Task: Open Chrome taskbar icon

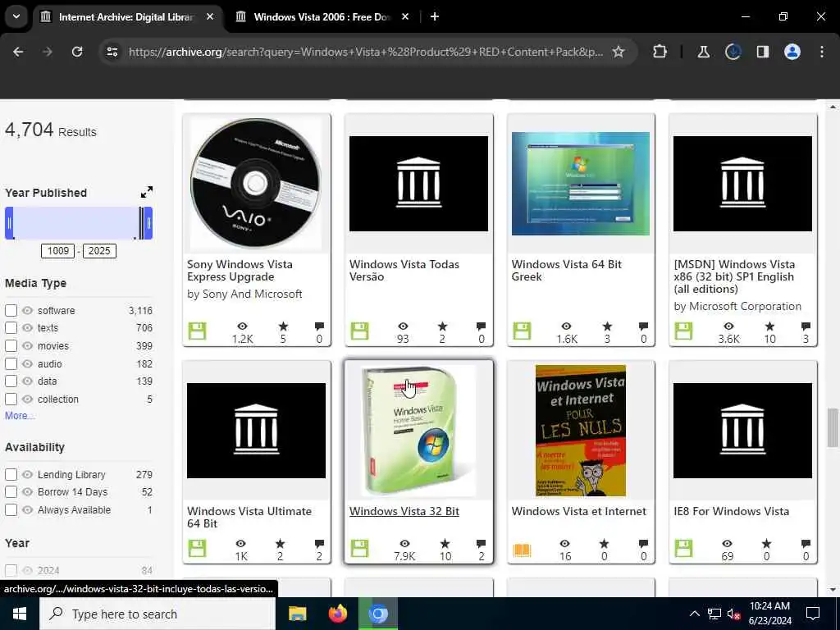Action: pyautogui.click(x=377, y=614)
